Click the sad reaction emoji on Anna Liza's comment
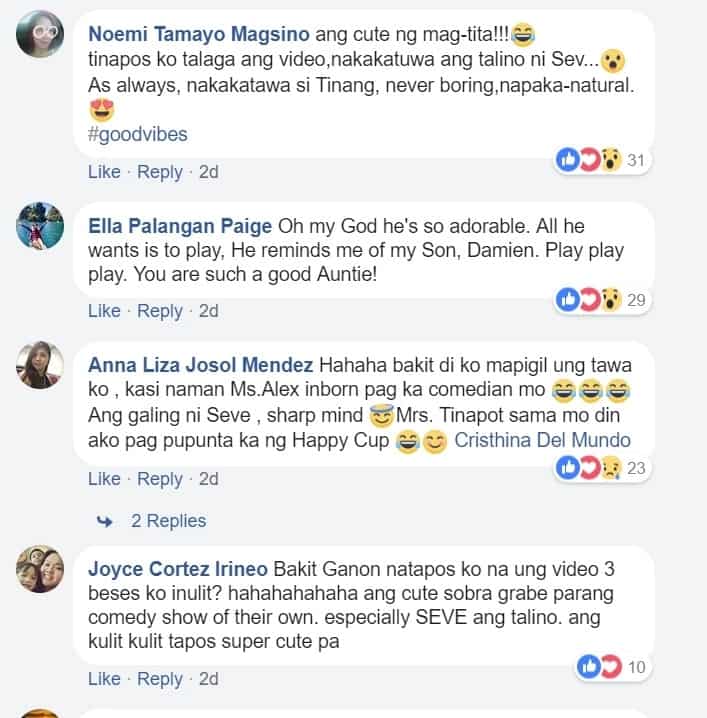Viewport: 707px width, 718px height. point(611,468)
